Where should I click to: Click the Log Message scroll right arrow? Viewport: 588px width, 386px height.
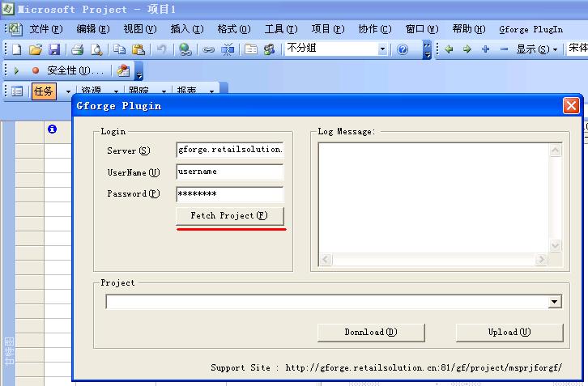[541, 259]
